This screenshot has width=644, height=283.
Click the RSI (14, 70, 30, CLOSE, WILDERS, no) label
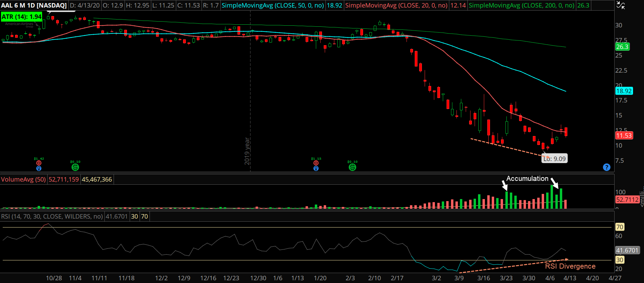(52, 216)
